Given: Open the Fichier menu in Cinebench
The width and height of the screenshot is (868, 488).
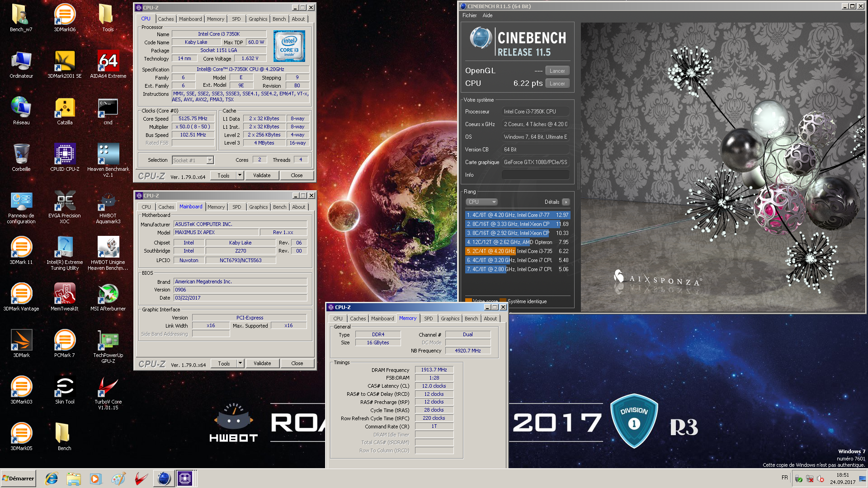Looking at the screenshot, I should [x=469, y=15].
